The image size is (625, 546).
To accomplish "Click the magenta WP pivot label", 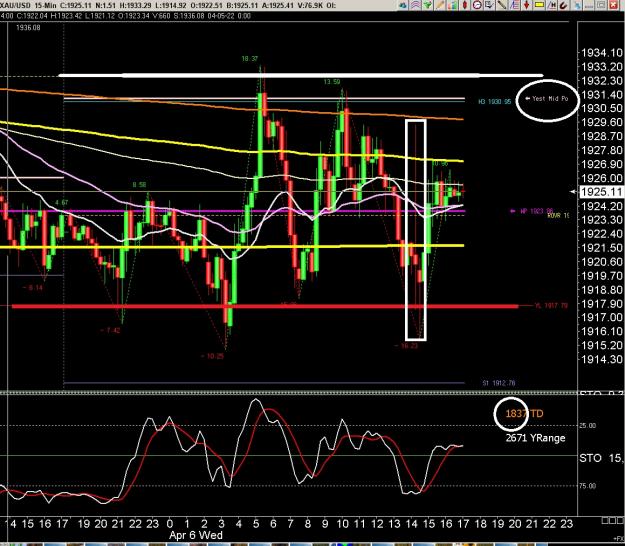I will coord(532,211).
